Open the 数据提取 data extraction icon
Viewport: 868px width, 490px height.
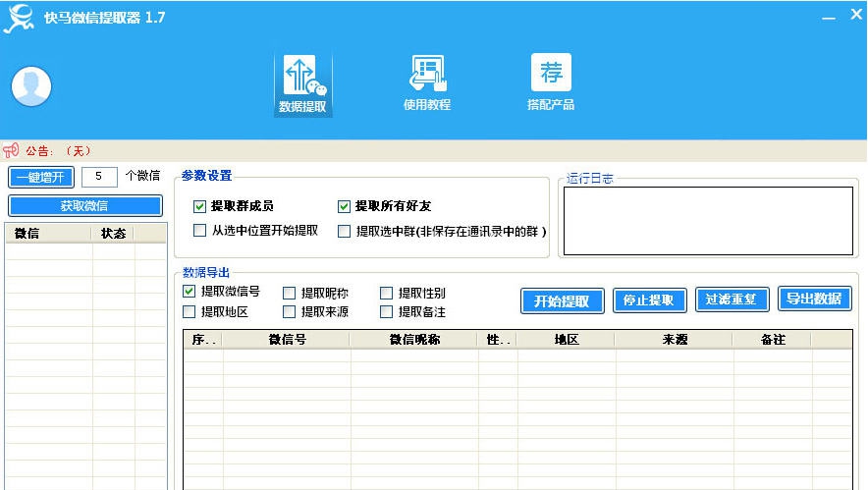[x=302, y=83]
